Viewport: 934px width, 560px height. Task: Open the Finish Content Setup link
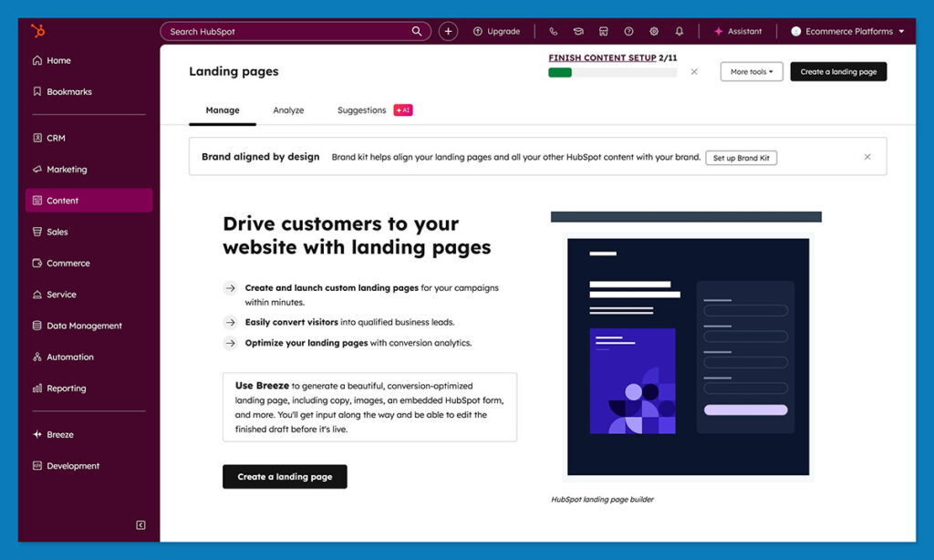pos(604,57)
